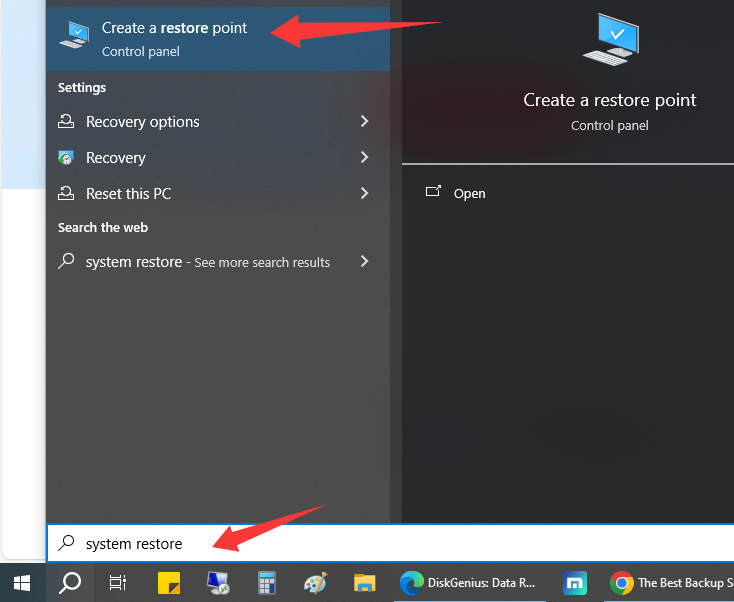The height and width of the screenshot is (602, 734).
Task: Select Create a restore point best match
Action: coord(175,37)
